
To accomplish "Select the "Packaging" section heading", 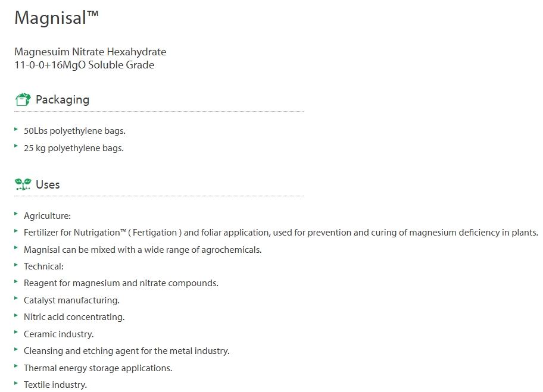I will [x=63, y=99].
